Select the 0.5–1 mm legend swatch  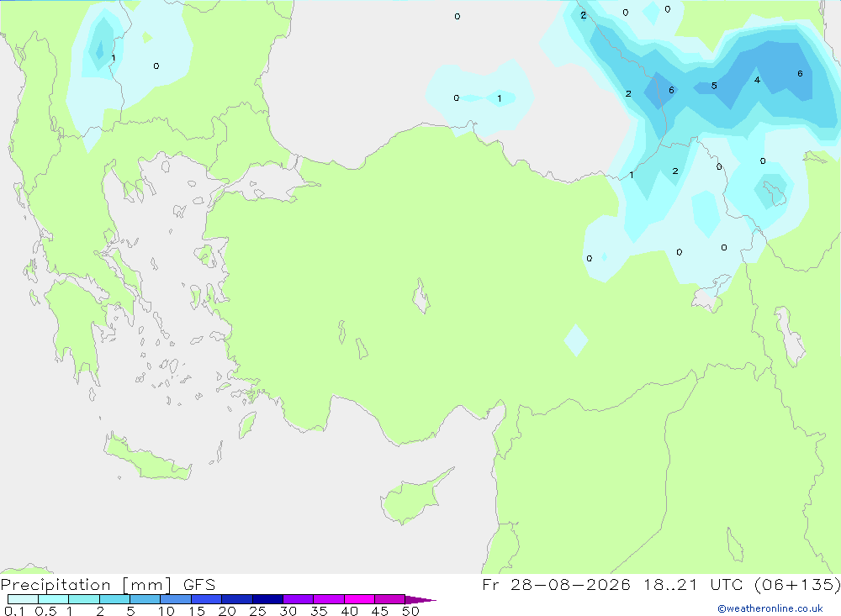point(54,599)
